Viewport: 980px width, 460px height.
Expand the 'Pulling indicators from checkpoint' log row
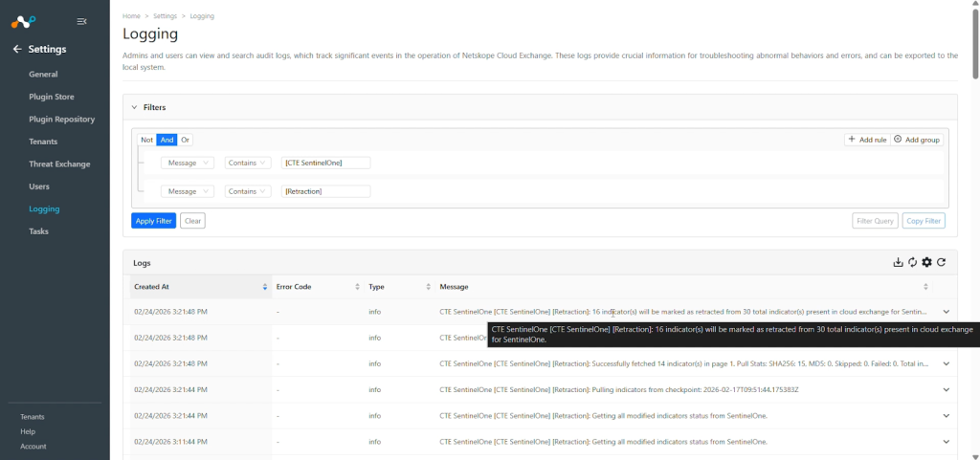(x=947, y=389)
